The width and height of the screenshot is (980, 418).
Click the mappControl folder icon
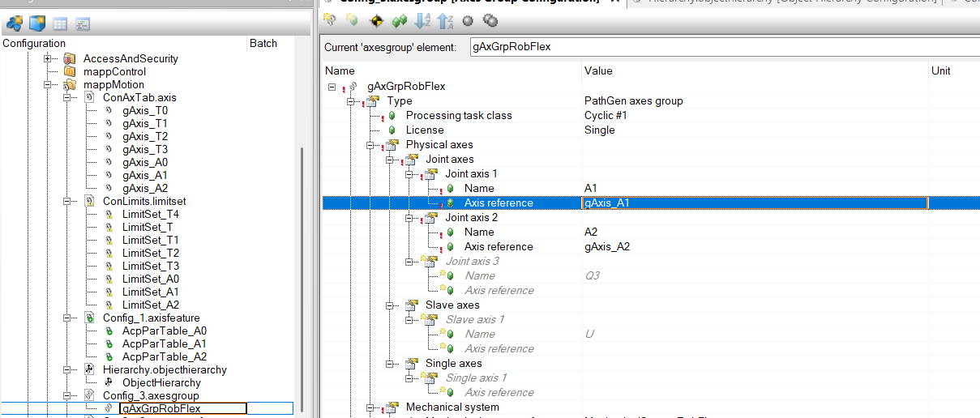point(70,71)
